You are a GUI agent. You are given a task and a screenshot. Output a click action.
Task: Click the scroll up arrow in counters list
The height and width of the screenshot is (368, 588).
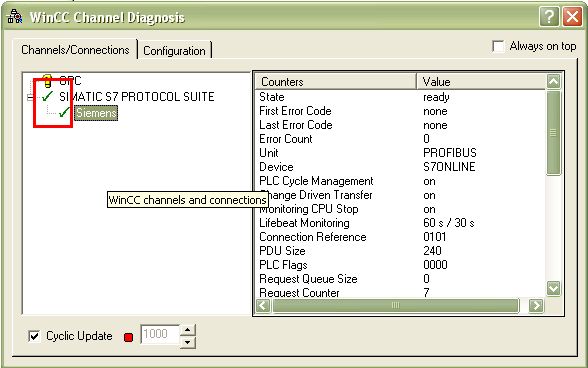click(554, 81)
